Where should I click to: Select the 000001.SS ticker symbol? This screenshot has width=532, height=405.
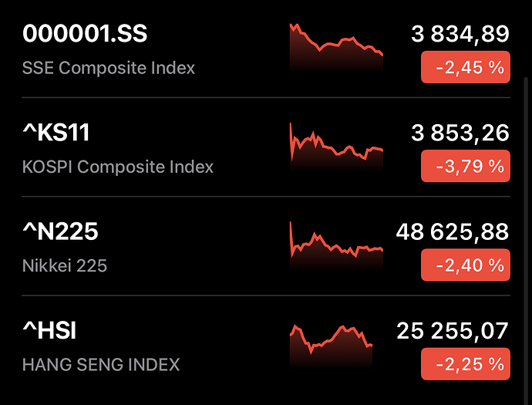(85, 34)
